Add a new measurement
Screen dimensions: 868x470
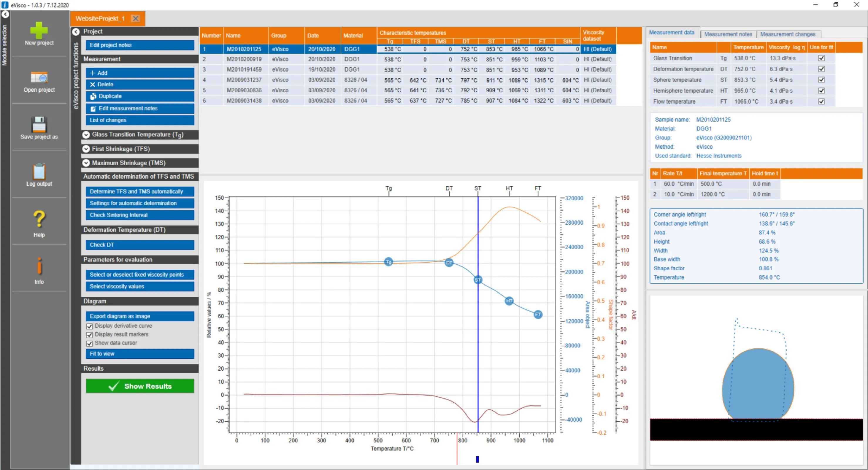pyautogui.click(x=139, y=73)
